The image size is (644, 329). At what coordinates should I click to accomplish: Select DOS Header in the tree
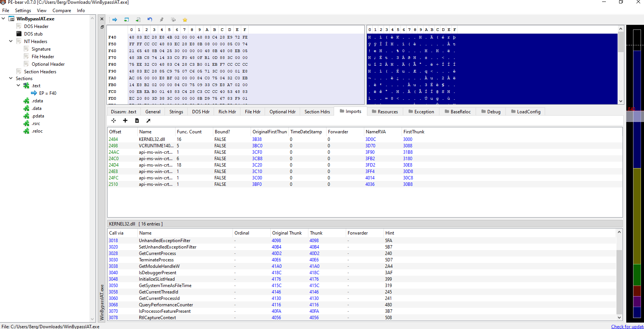coord(36,26)
